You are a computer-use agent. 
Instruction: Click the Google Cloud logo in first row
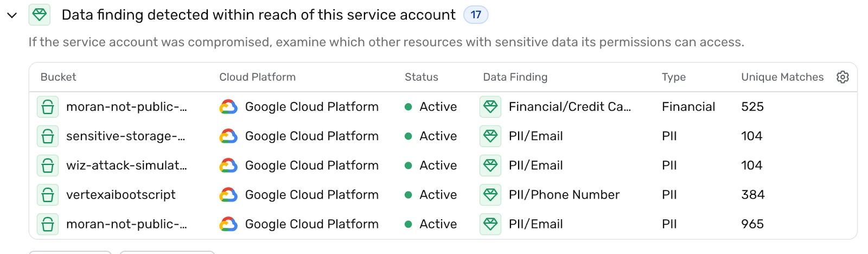[228, 107]
